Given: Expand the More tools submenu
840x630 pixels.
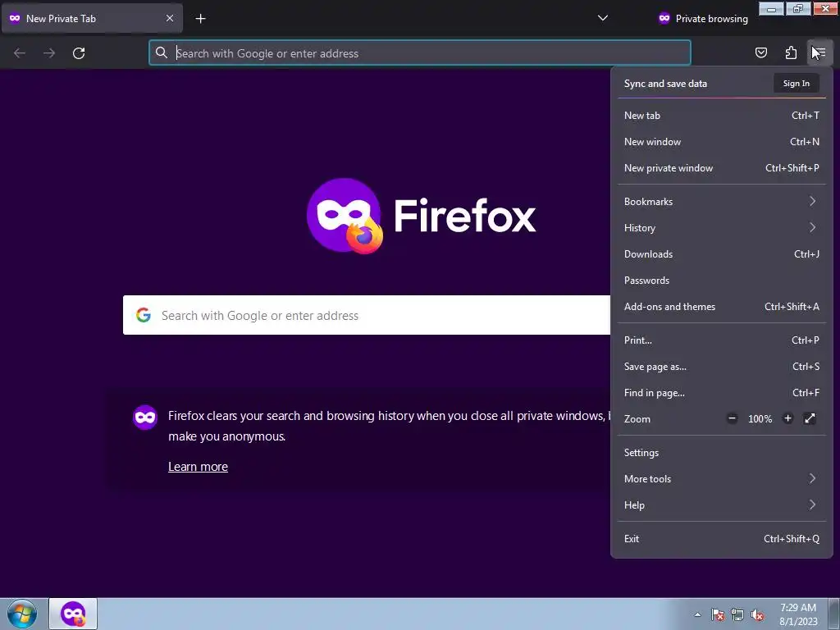Looking at the screenshot, I should tap(721, 479).
